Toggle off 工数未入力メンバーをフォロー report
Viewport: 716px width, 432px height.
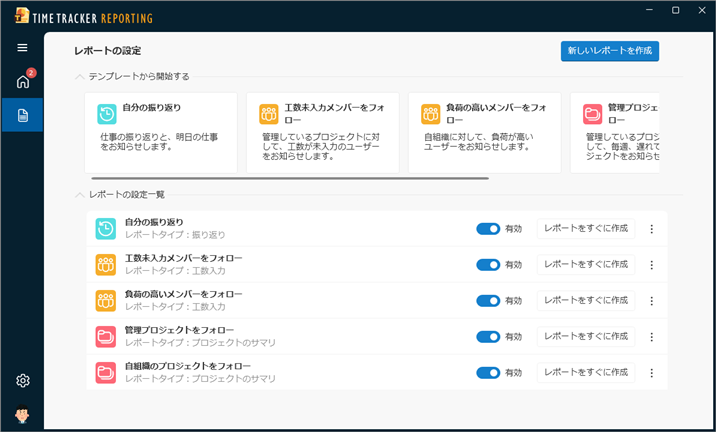(488, 265)
